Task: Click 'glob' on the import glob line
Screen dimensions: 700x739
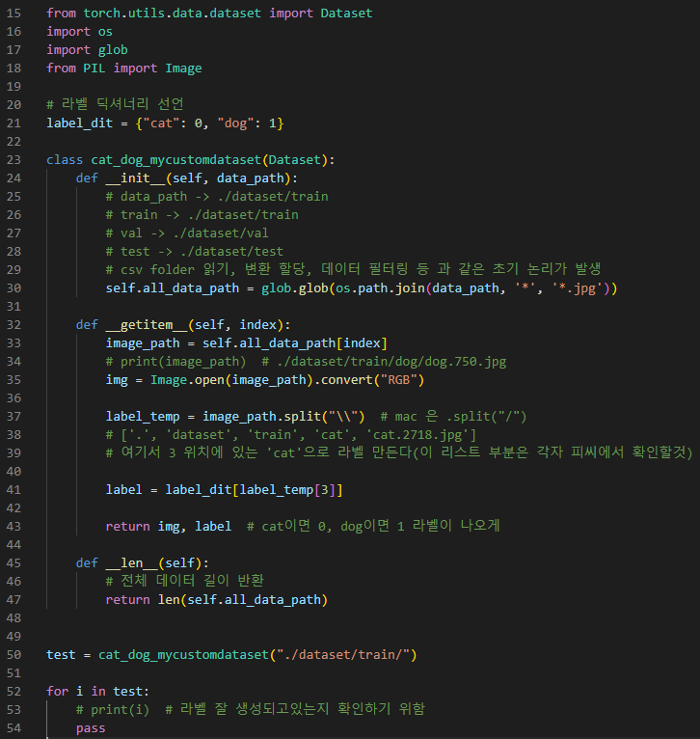Action: [113, 50]
